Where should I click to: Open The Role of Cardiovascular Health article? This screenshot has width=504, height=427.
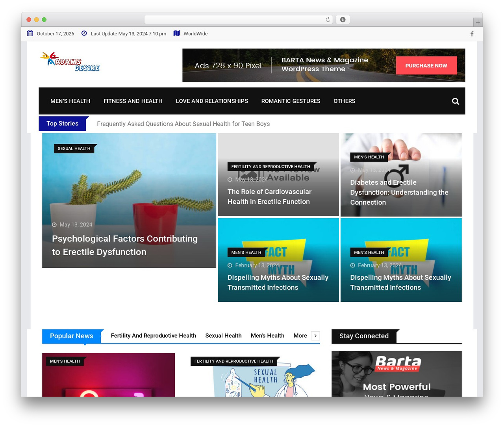point(269,197)
